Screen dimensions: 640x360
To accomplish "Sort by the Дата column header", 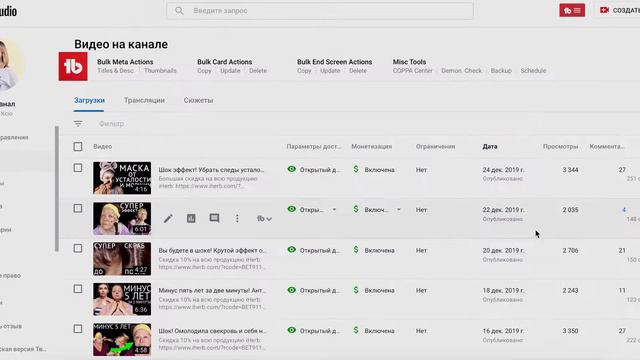I will (x=490, y=147).
